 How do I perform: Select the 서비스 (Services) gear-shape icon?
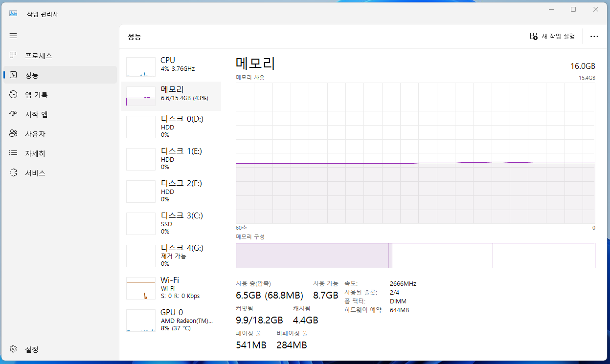13,172
